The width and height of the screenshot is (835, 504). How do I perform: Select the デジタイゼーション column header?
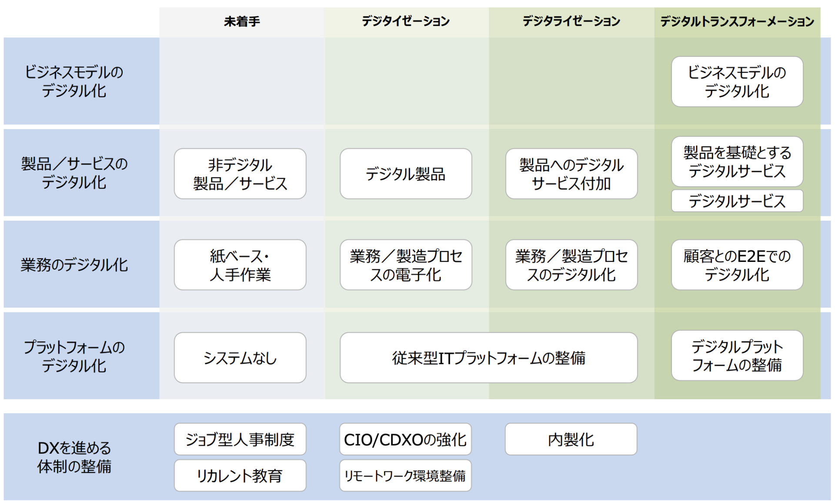pos(406,20)
